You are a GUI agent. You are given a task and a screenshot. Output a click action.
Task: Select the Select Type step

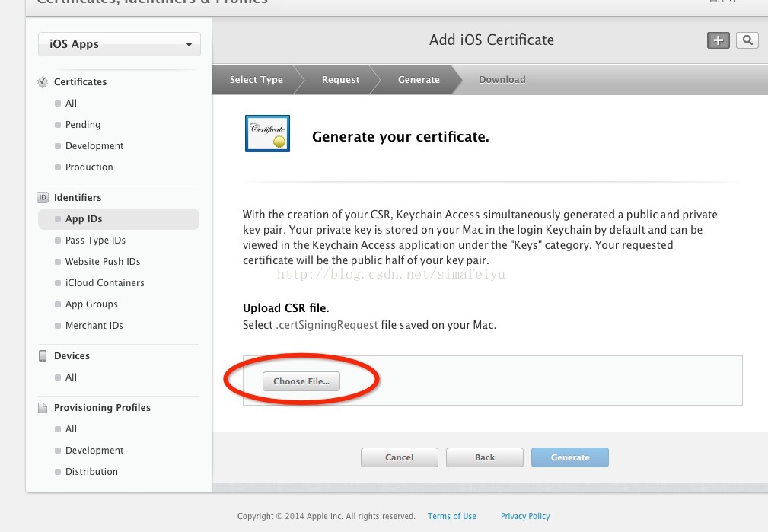click(257, 79)
